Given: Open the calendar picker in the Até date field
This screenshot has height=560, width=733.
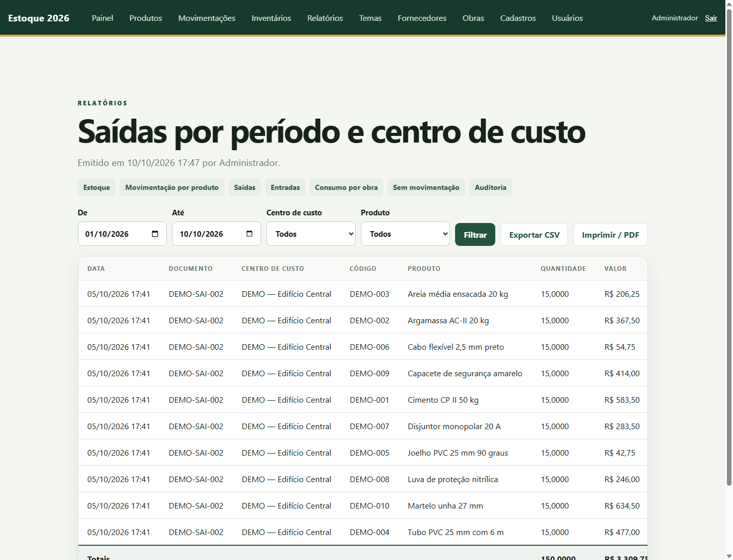Looking at the screenshot, I should click(x=249, y=234).
